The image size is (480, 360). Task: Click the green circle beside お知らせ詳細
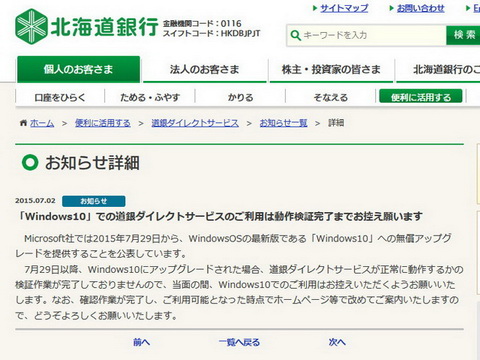(x=30, y=162)
